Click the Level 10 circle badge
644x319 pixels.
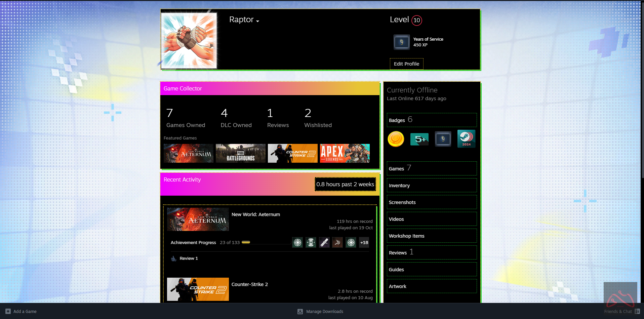point(416,20)
